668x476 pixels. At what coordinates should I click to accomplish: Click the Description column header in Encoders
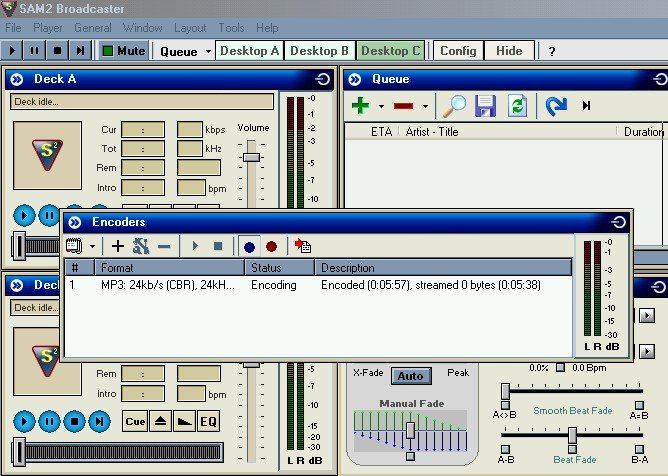pos(443,268)
